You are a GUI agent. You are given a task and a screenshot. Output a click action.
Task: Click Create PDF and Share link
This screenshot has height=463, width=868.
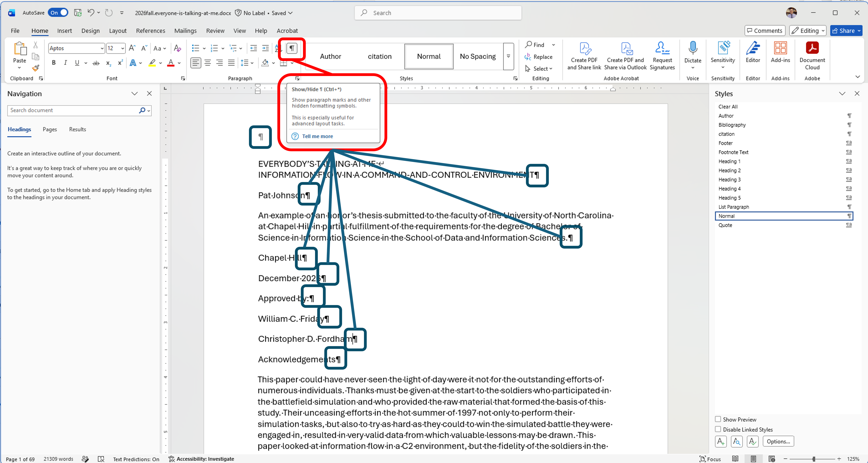tap(584, 56)
